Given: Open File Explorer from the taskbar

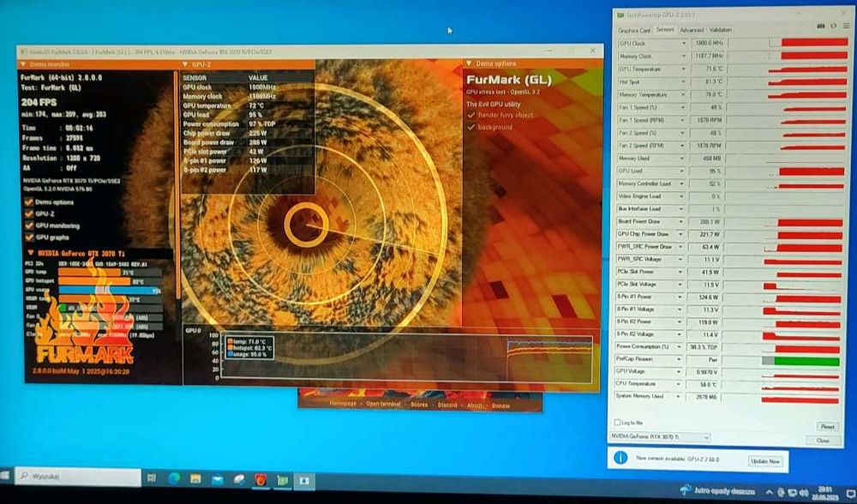Looking at the screenshot, I should coord(195,480).
